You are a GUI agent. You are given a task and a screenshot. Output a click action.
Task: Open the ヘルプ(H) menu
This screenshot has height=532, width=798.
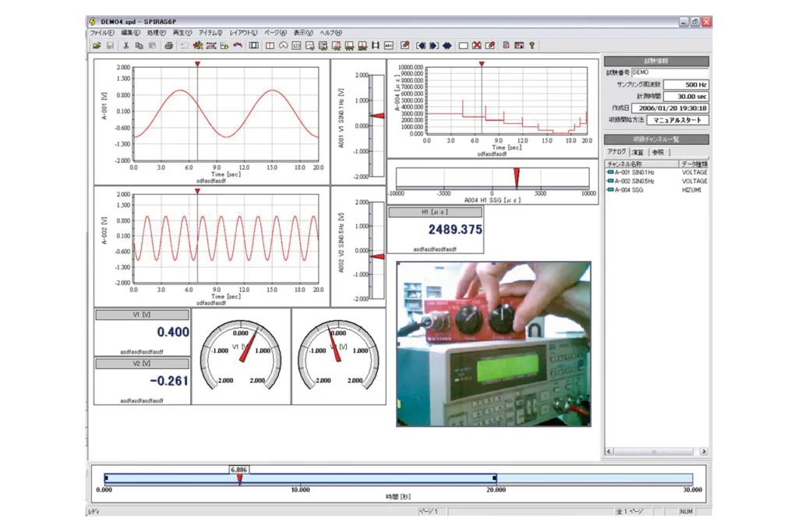click(331, 33)
